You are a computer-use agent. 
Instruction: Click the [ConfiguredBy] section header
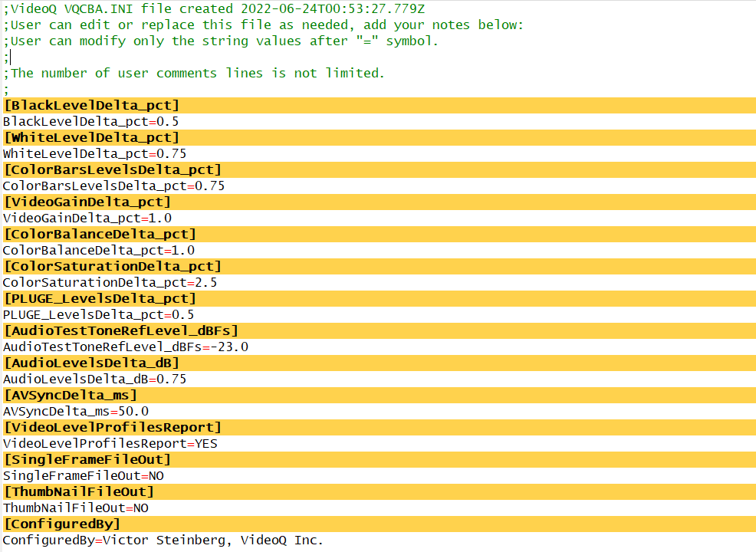[x=62, y=524]
